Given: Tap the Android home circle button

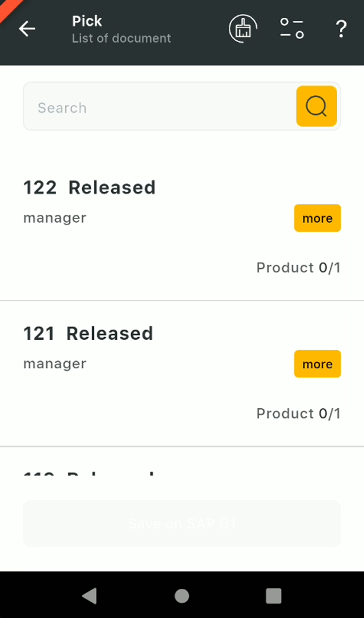Looking at the screenshot, I should pos(182,596).
